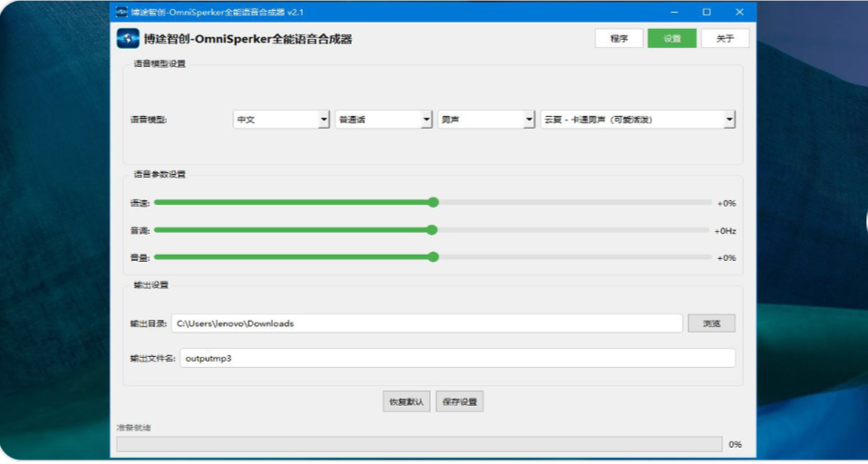
Task: Click the 音量 +0% value label
Action: coord(727,257)
